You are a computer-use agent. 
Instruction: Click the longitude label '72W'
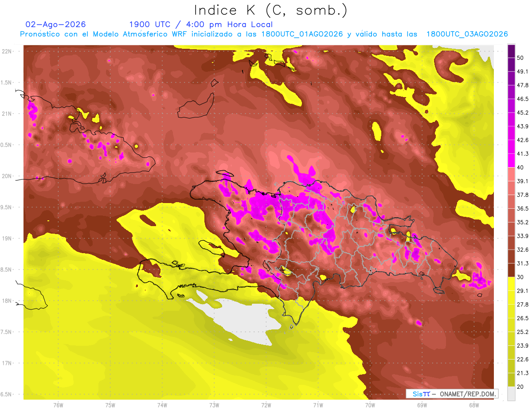[266, 405]
